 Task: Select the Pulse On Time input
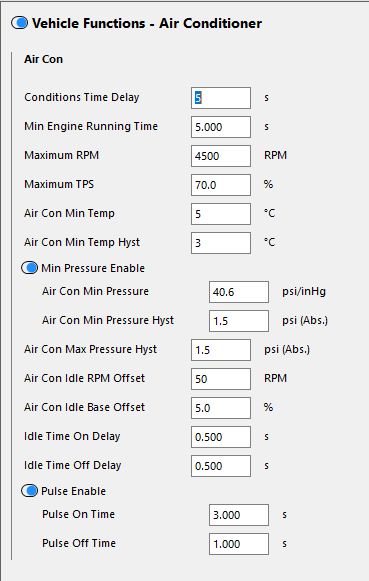(239, 515)
